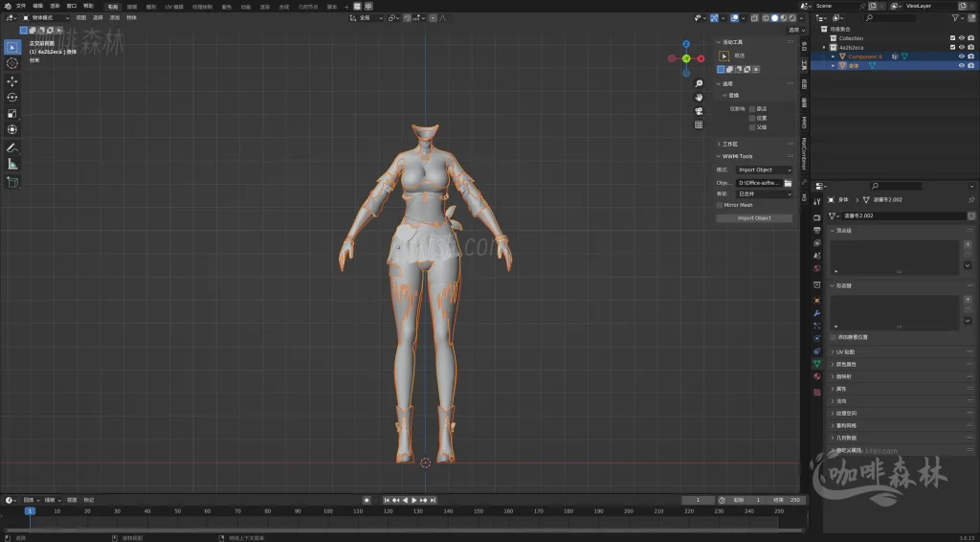Viewport: 980px width, 542px height.
Task: Enable the add rest position checkbox
Action: (x=834, y=337)
